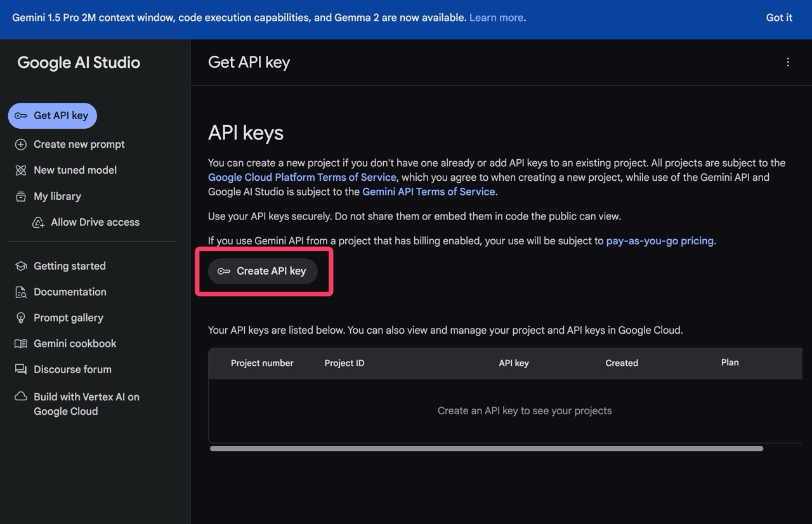Click the Project number column header

point(262,364)
